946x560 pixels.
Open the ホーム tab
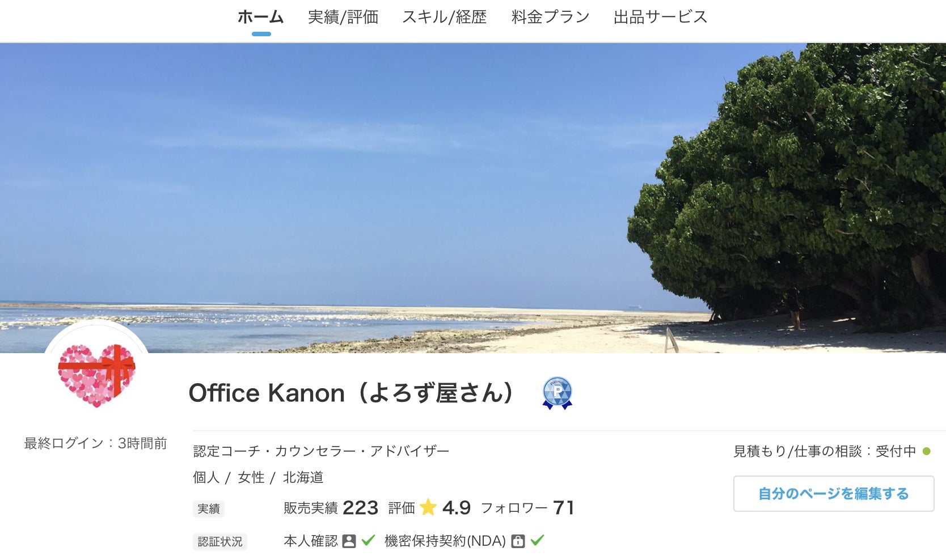[260, 18]
